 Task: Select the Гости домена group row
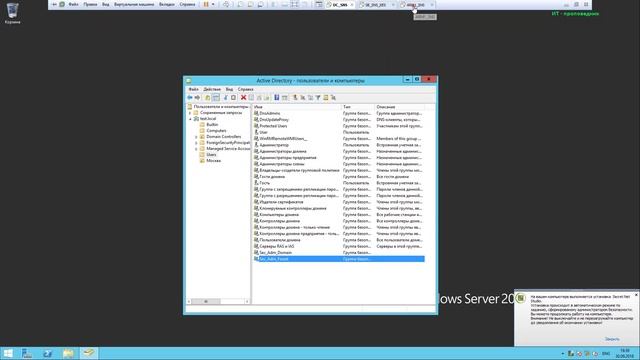[339, 177]
